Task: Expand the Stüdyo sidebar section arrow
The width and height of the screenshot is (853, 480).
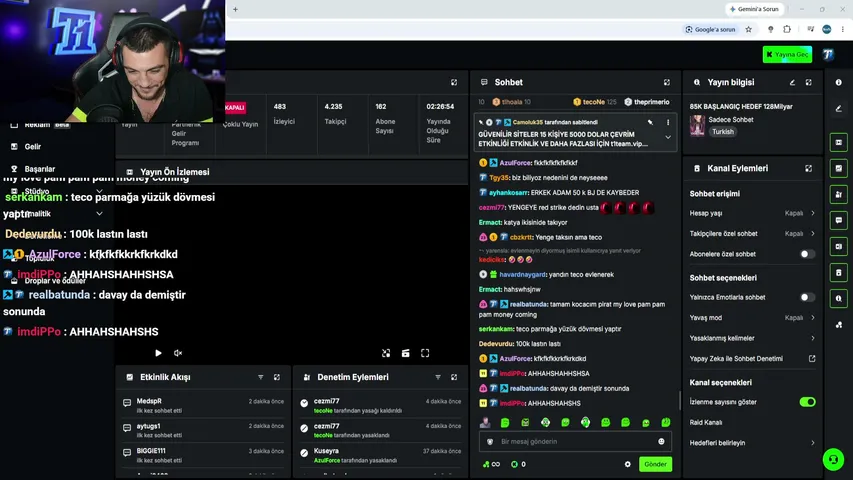Action: click(99, 191)
